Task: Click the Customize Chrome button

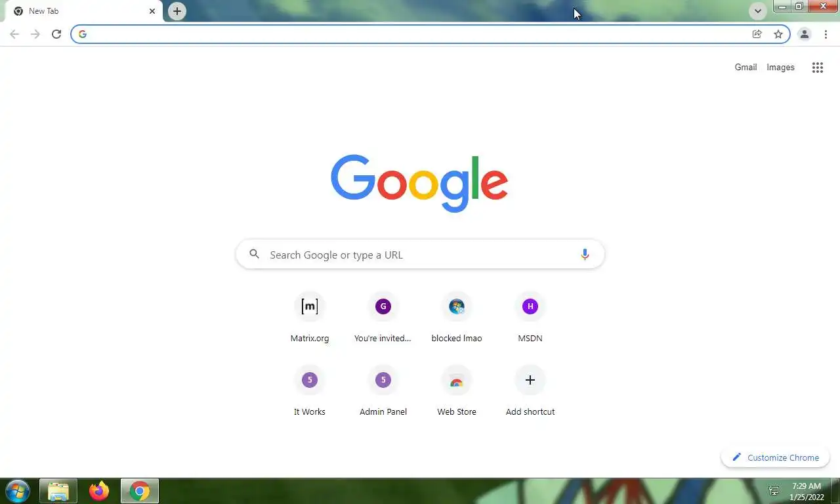Action: coord(776,457)
